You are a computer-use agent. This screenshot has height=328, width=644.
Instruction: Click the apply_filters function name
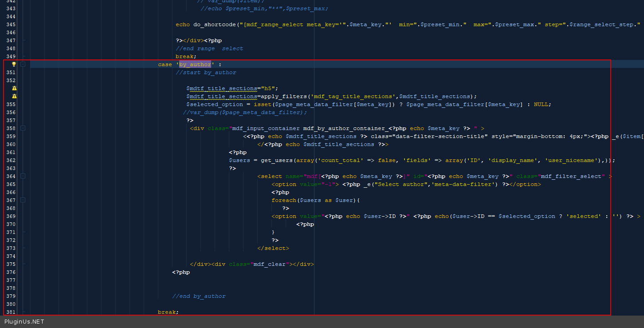click(284, 96)
